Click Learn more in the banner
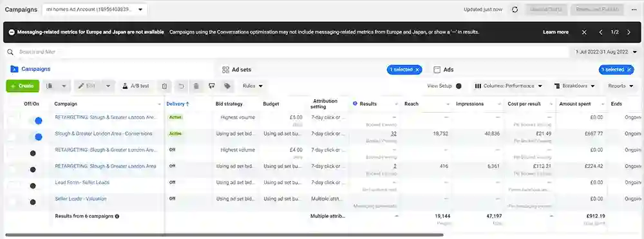The image size is (644, 239). point(556,32)
